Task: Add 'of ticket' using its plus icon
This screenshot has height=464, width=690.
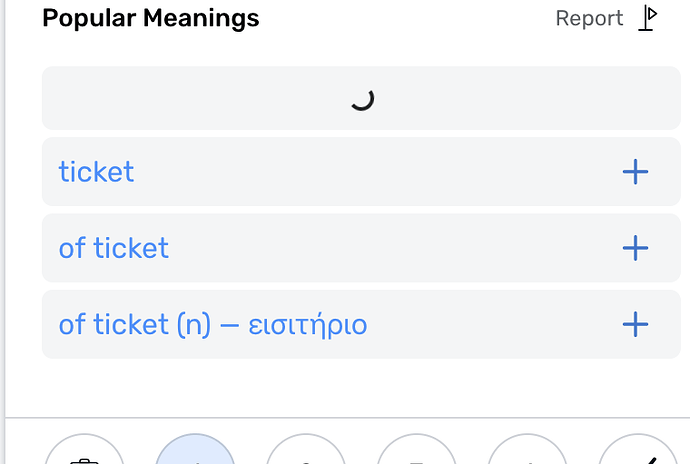Action: (x=635, y=248)
